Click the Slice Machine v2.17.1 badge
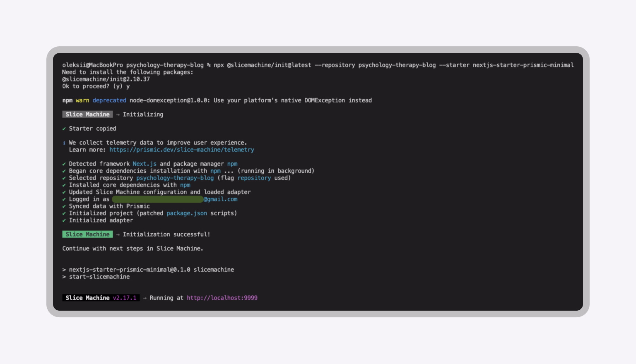 point(101,298)
